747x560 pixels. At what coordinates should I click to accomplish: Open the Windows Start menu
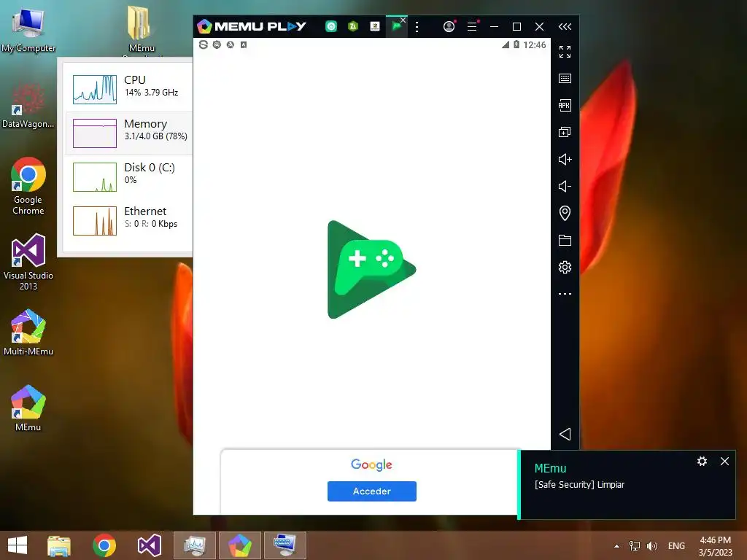click(x=18, y=545)
